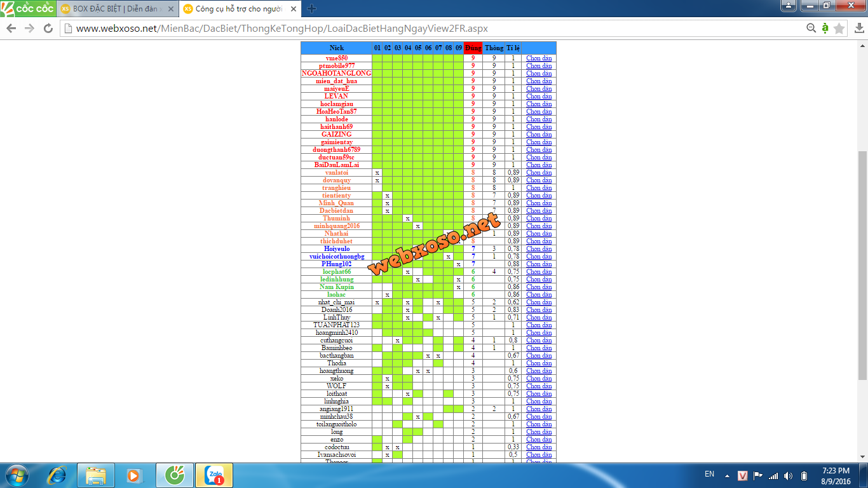Open Zalo from the taskbar
868x488 pixels.
[214, 475]
